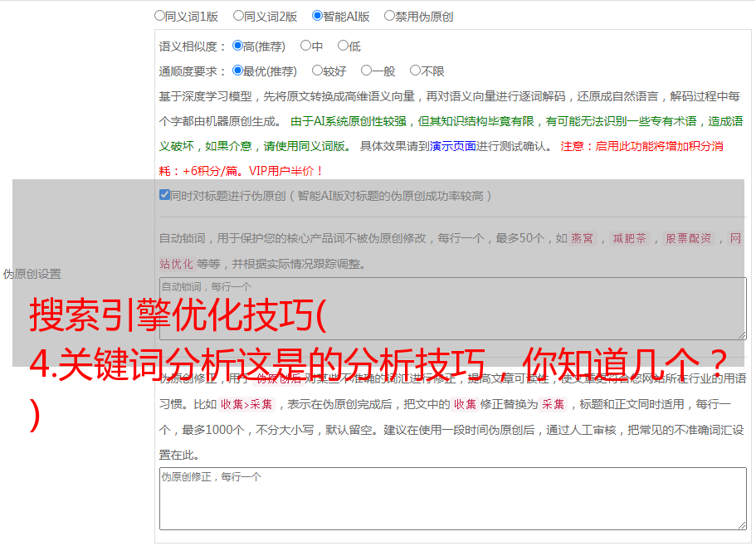Image resolution: width=756 pixels, height=546 pixels.
Task: Select 禁用伪原创 radio option
Action: [x=389, y=16]
